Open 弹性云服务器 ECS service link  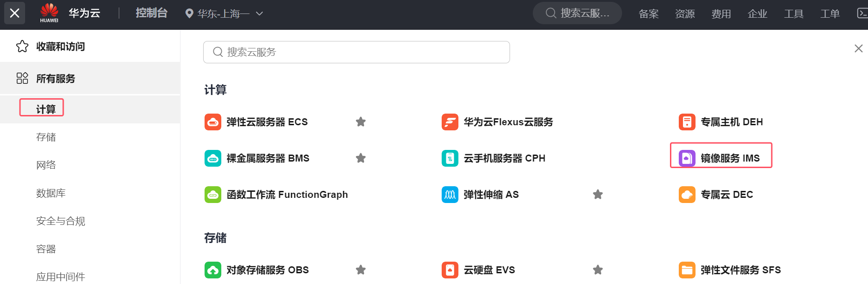coord(267,122)
